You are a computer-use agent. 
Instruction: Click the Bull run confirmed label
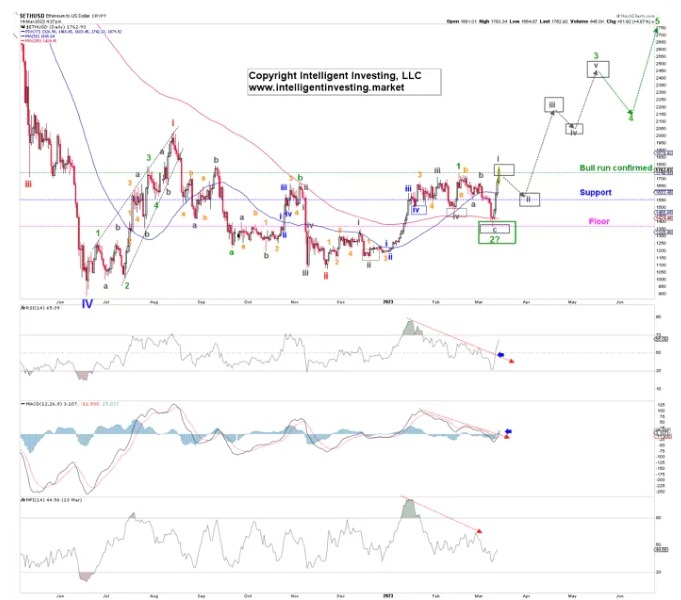click(613, 167)
